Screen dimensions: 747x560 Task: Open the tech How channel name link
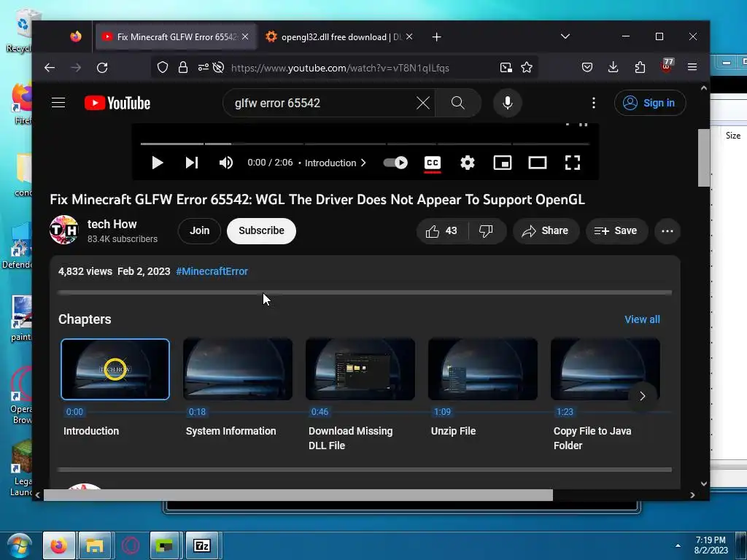click(x=112, y=224)
